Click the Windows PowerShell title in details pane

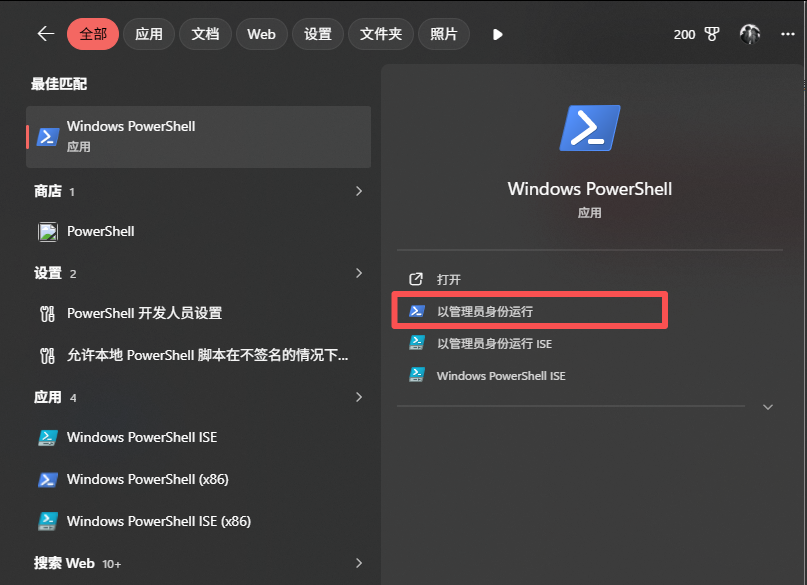point(590,189)
